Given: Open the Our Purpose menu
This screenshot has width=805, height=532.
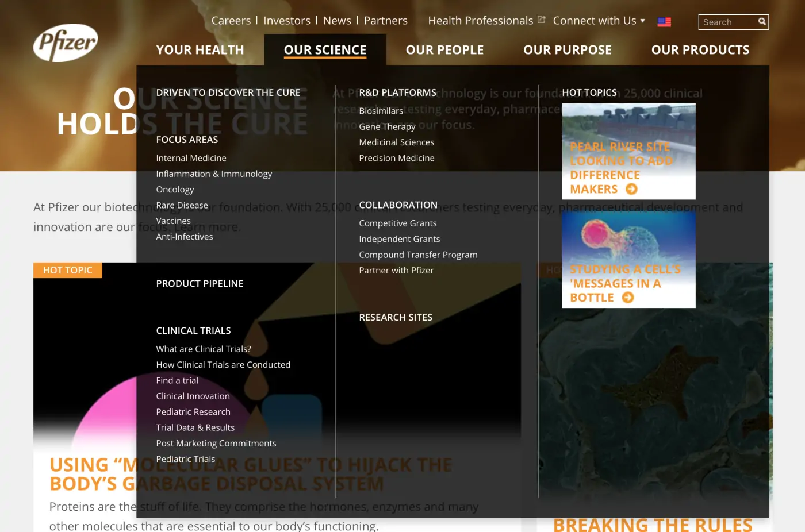Looking at the screenshot, I should pos(568,50).
